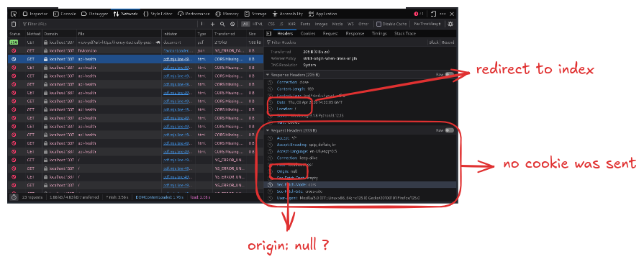This screenshot has width=644, height=262.
Task: Open the devtools three-dots menu
Action: (443, 14)
